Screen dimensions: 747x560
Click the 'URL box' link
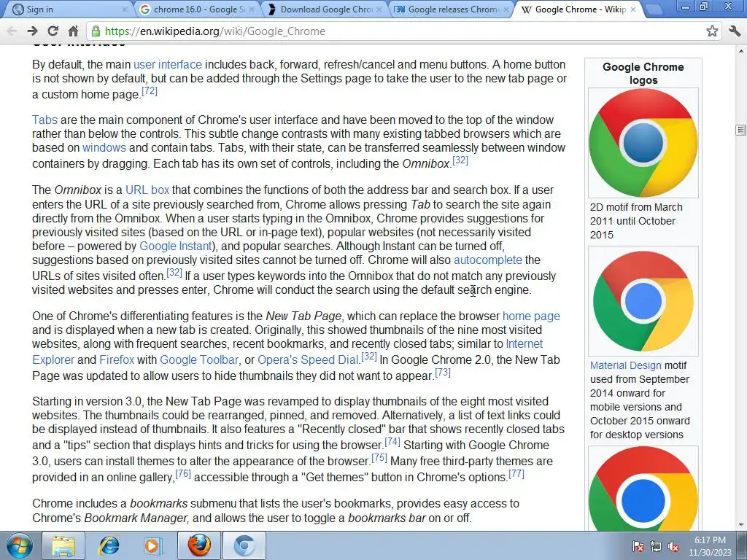tap(147, 190)
